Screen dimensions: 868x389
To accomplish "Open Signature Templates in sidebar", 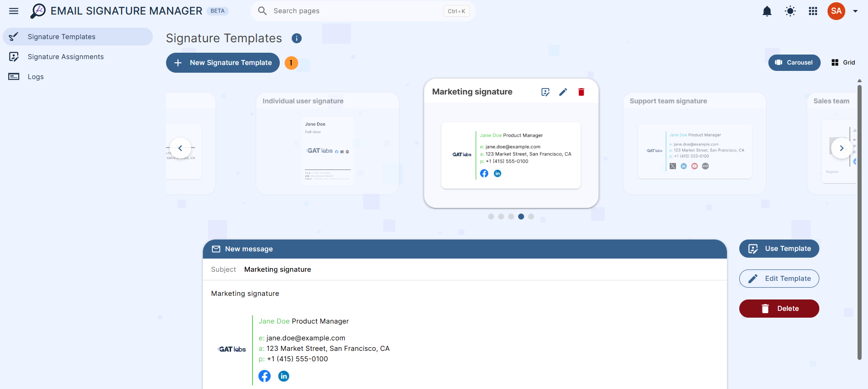I will [x=78, y=37].
